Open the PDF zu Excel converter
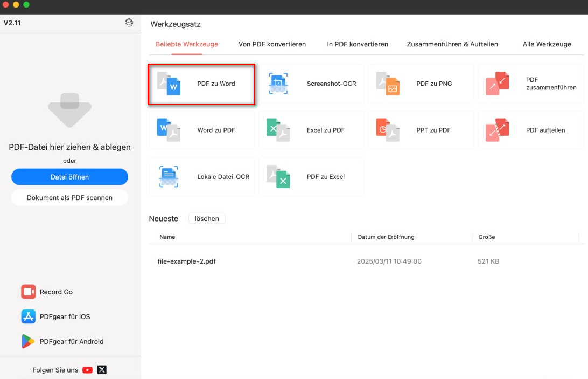This screenshot has height=379, width=588. pyautogui.click(x=311, y=176)
